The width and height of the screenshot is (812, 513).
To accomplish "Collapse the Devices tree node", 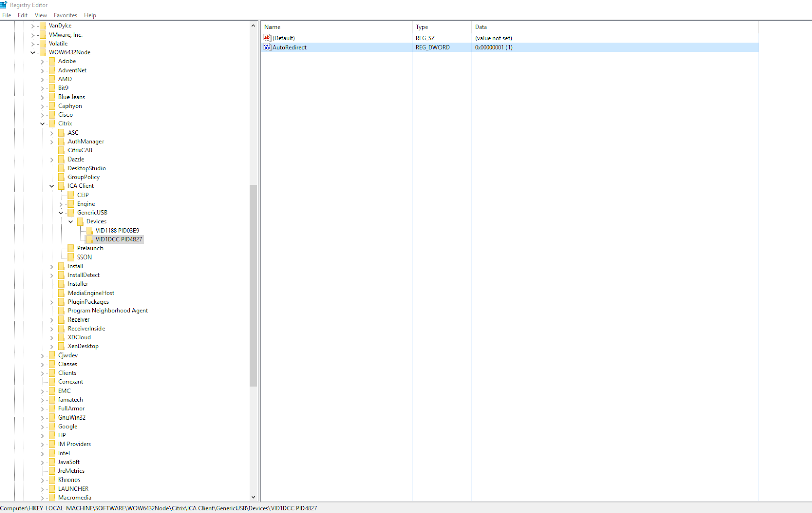I will (71, 221).
